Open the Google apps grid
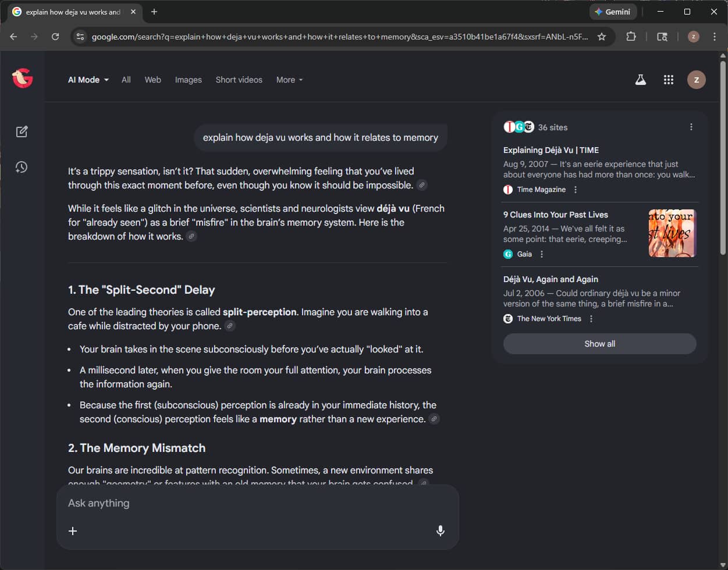Image resolution: width=728 pixels, height=570 pixels. (669, 80)
